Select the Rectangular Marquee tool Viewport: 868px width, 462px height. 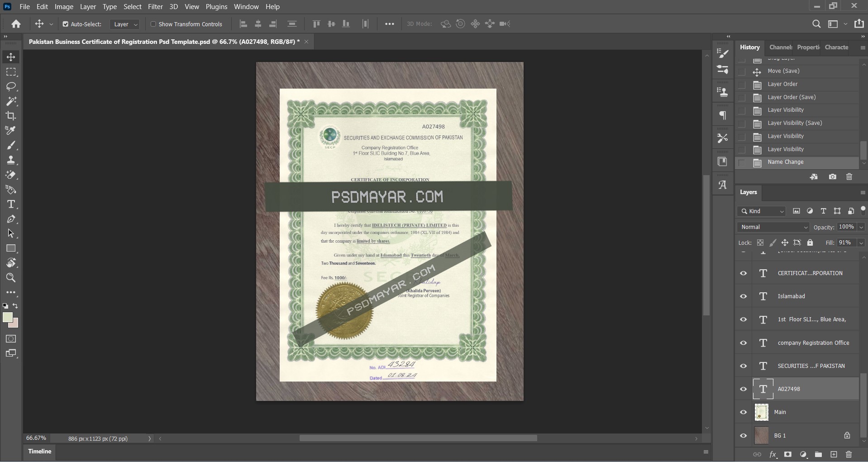[x=11, y=72]
